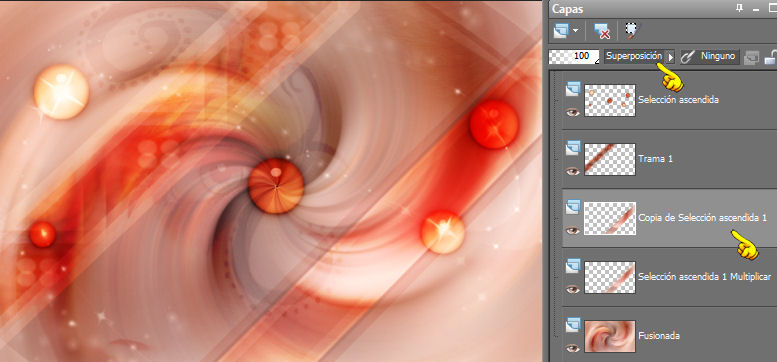Open the New Layer dropdown arrow
The height and width of the screenshot is (362, 777).
pos(576,31)
